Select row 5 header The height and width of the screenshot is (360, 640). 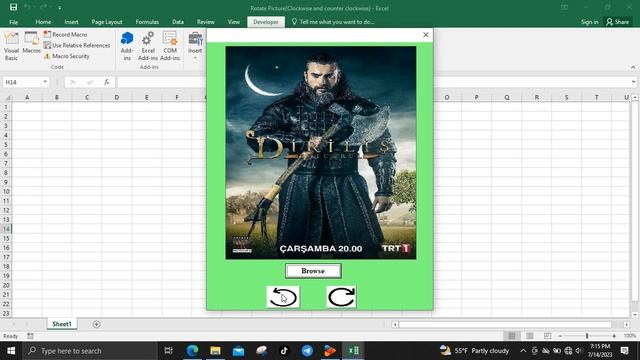click(x=6, y=144)
